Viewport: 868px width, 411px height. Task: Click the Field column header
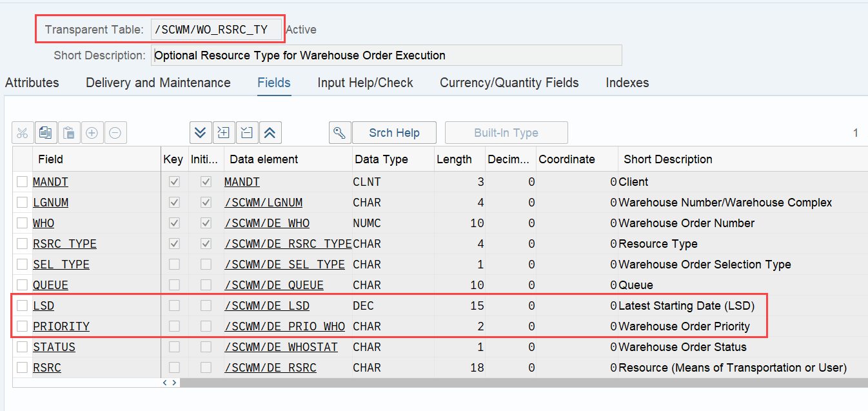96,159
